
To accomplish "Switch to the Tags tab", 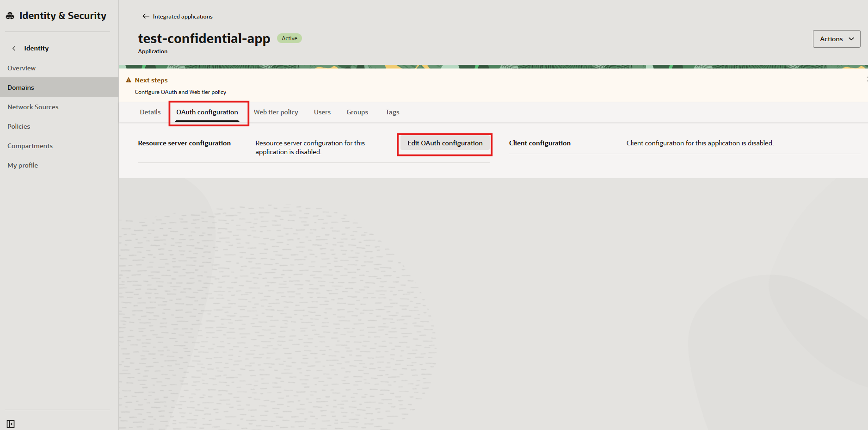I will coord(392,112).
